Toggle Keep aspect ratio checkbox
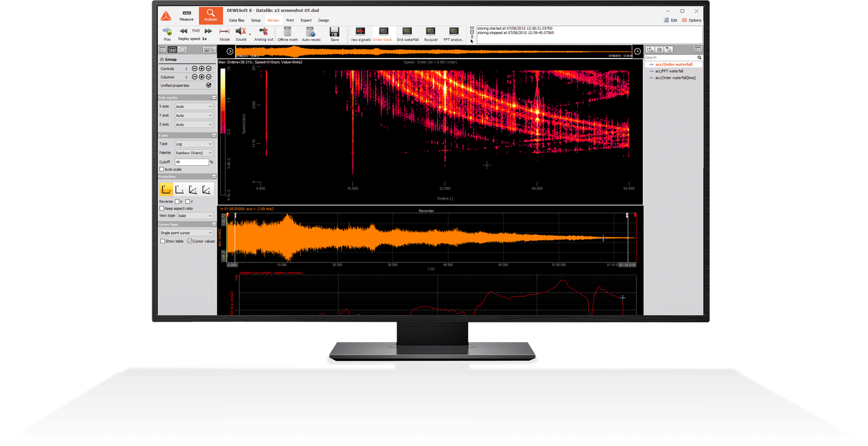This screenshot has height=446, width=868. (x=162, y=209)
